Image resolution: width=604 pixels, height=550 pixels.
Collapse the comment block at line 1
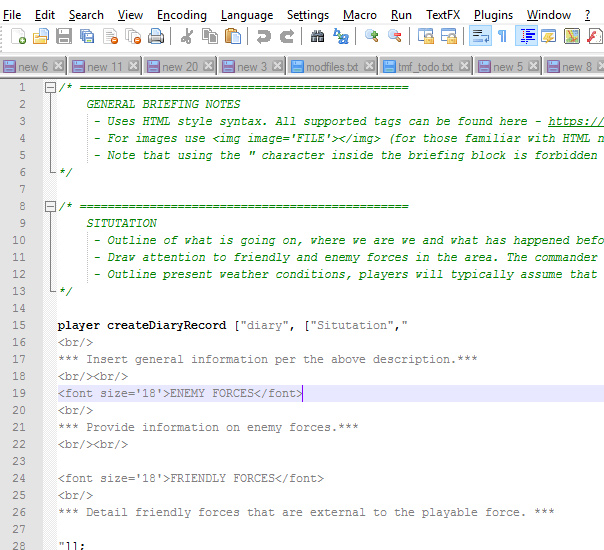(x=50, y=87)
